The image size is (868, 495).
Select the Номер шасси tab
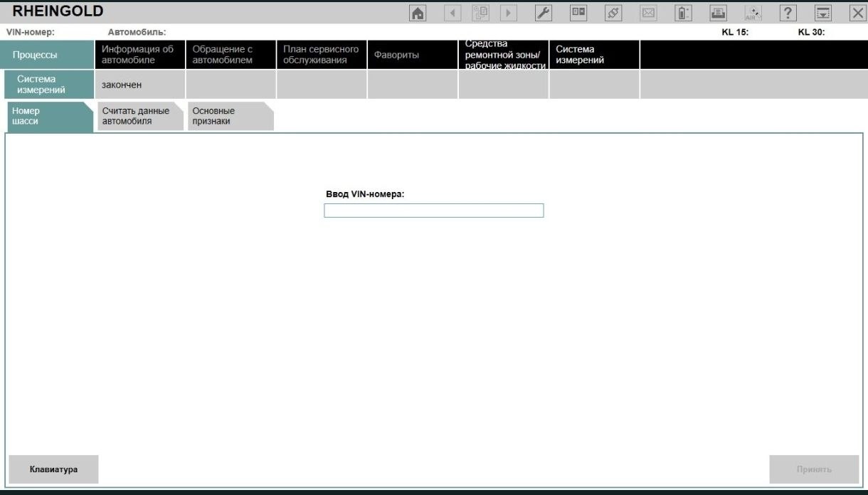(x=48, y=116)
